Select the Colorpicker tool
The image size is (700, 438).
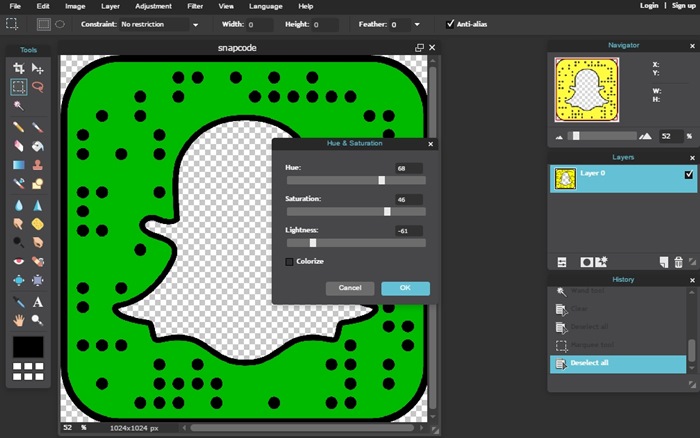click(x=19, y=302)
